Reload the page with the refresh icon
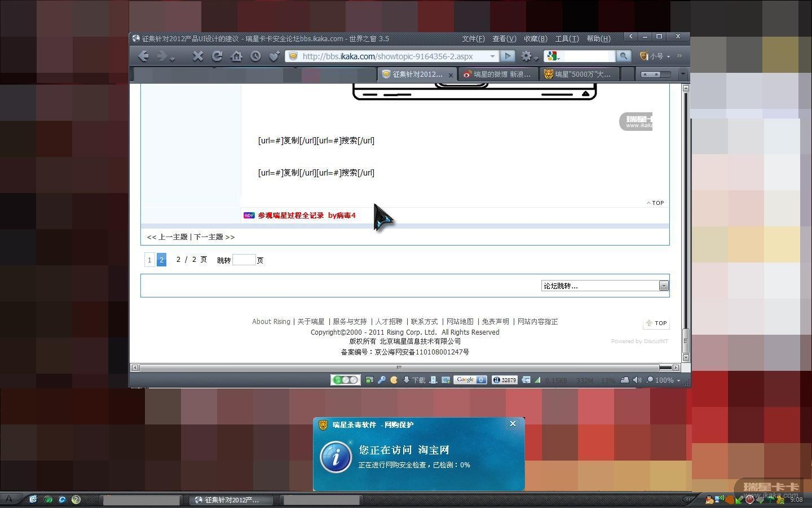The height and width of the screenshot is (508, 812). (x=217, y=56)
